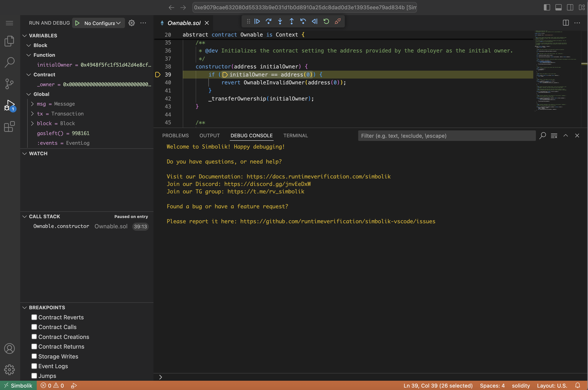588x390 pixels.
Task: Grab the debug toolbar drag handle
Action: coord(248,22)
